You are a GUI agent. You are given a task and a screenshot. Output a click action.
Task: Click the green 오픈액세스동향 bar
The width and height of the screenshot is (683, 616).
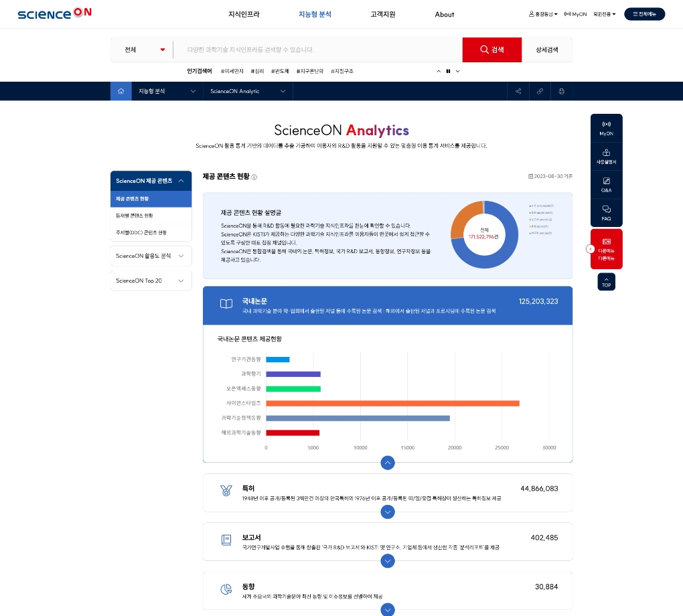click(x=293, y=388)
